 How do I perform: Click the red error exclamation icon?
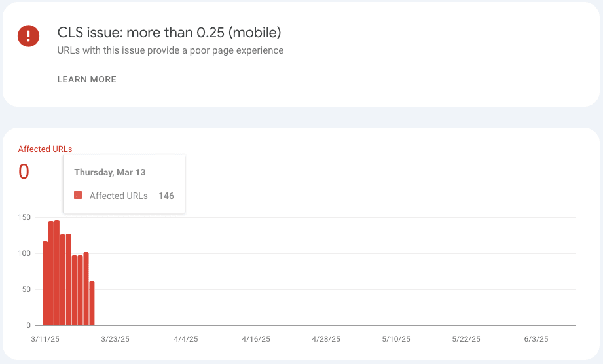click(29, 35)
